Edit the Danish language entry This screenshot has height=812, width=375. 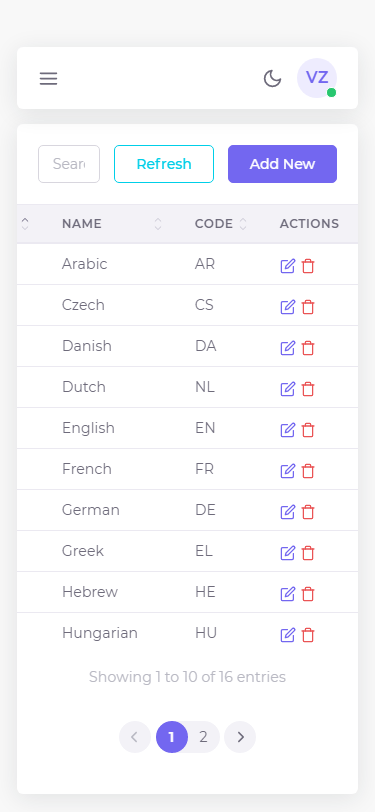coord(287,348)
